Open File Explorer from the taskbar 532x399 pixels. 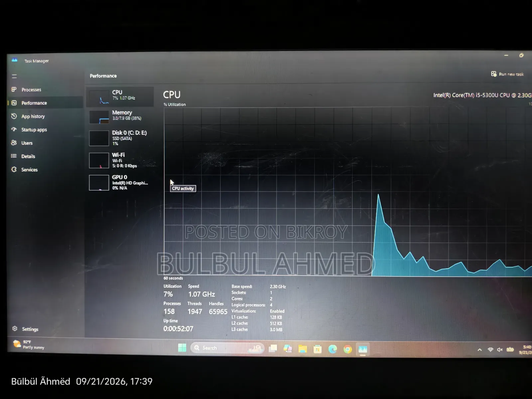pos(303,349)
